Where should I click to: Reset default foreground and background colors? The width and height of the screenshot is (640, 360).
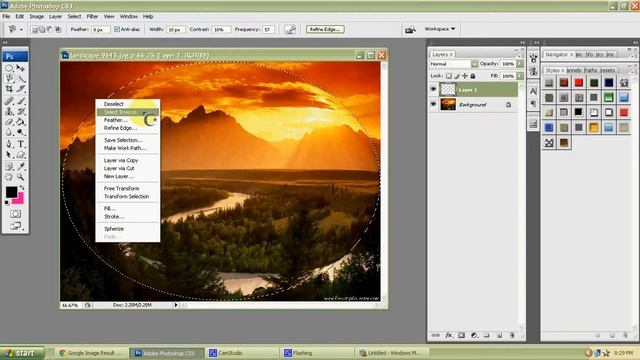point(7,202)
